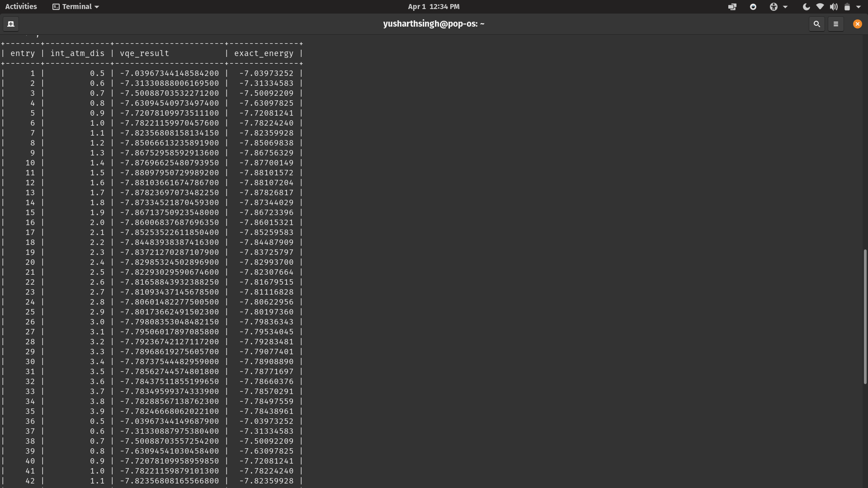Open the Terminal app menu in the top bar
The image size is (868, 488).
[x=75, y=6]
